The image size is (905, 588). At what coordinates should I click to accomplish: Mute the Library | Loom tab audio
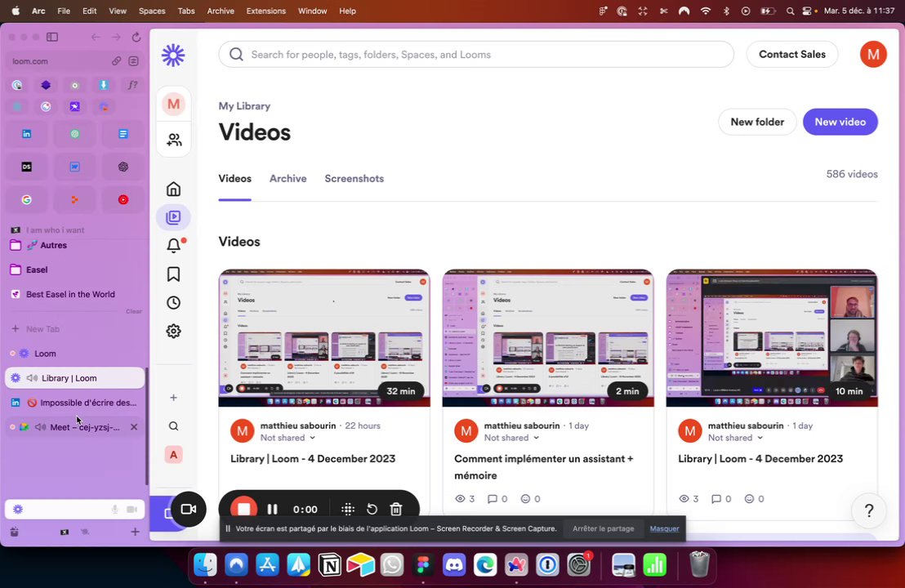point(33,378)
